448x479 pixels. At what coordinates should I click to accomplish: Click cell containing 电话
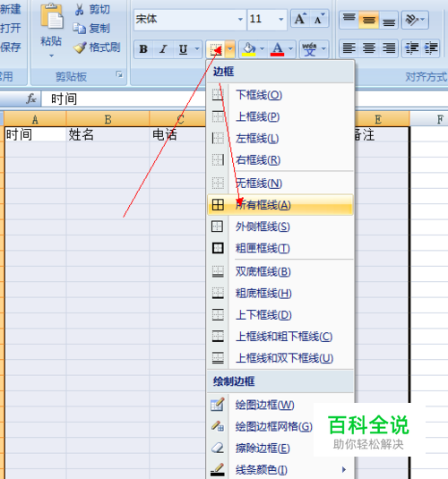pyautogui.click(x=178, y=134)
